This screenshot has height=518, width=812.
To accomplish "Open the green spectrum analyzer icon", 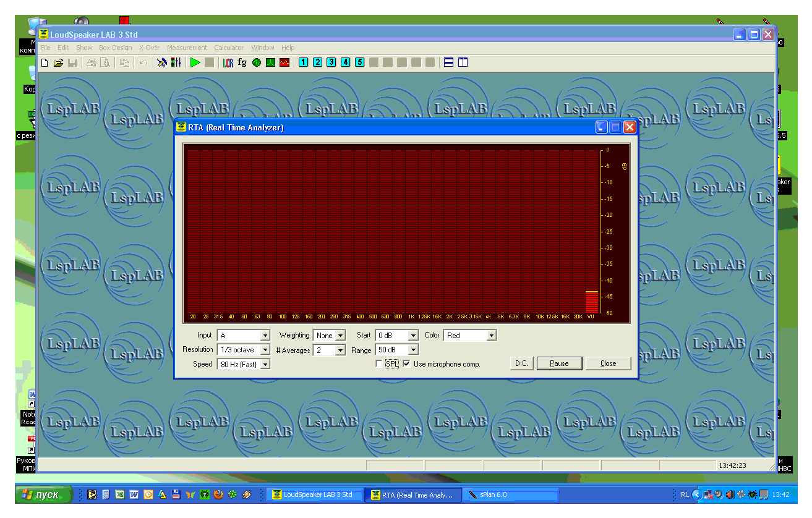I will tap(270, 62).
